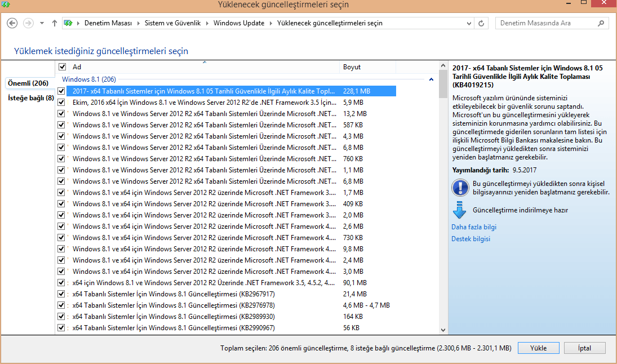Viewport: 617px width, 364px height.
Task: Collapse the Windows 8.1 (206) group
Action: click(431, 79)
